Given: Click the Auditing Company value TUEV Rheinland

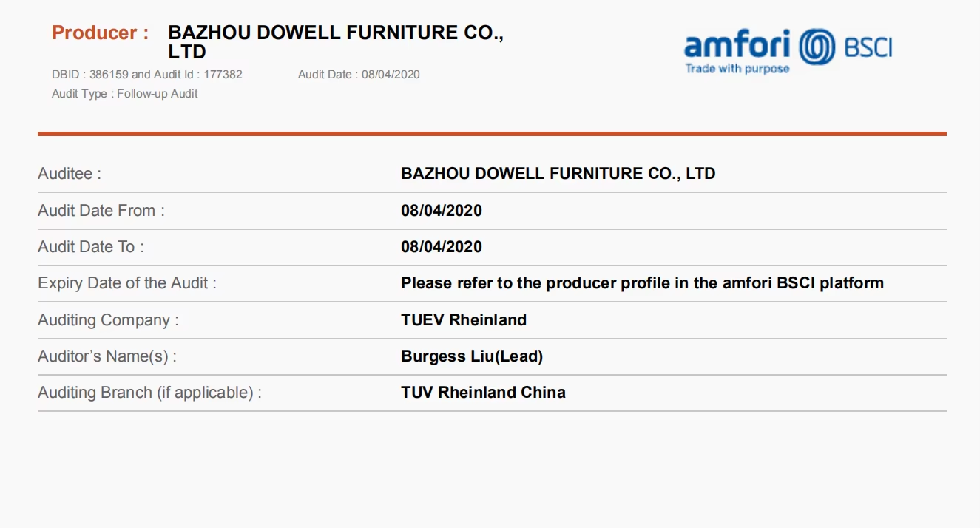Looking at the screenshot, I should [x=464, y=320].
